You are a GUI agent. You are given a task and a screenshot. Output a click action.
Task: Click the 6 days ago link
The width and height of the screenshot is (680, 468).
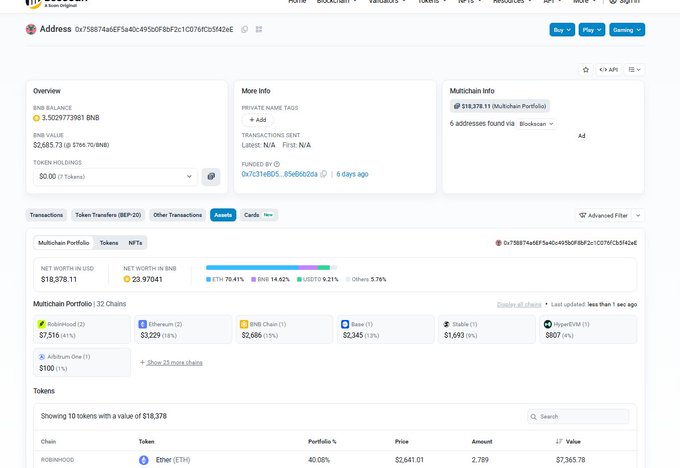tap(352, 174)
